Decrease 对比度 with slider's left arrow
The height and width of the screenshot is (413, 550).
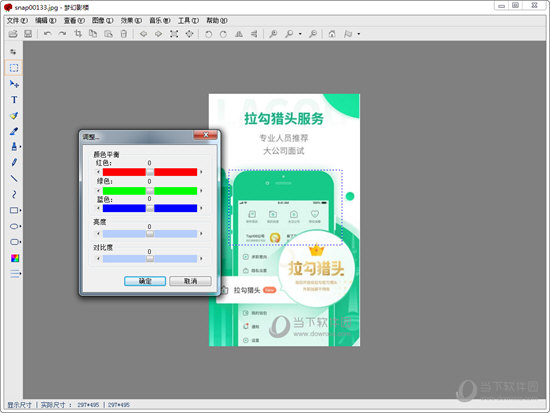point(99,259)
